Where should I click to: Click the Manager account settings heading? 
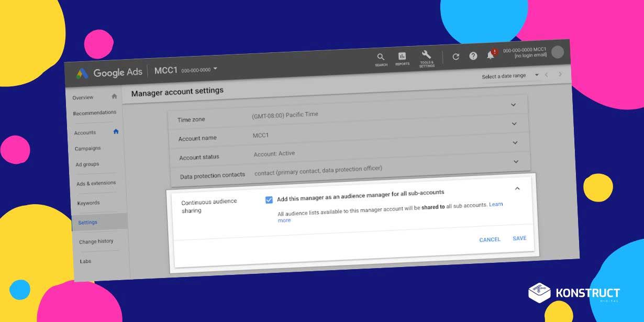177,92
